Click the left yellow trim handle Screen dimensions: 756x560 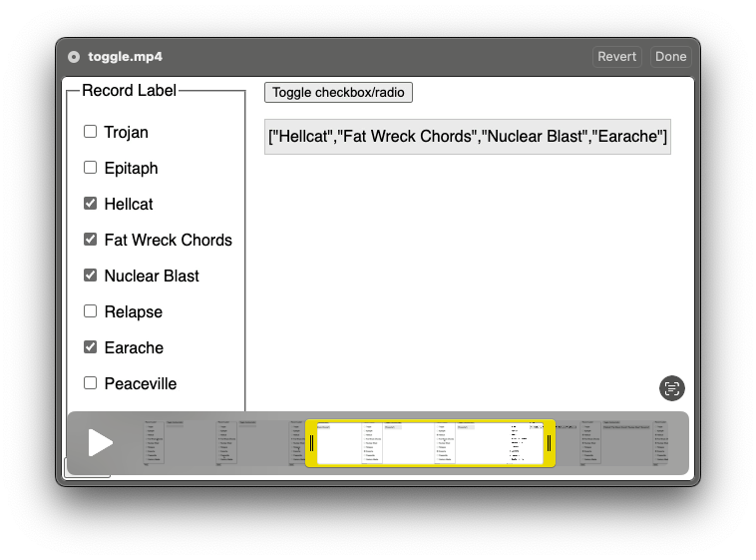pyautogui.click(x=311, y=443)
